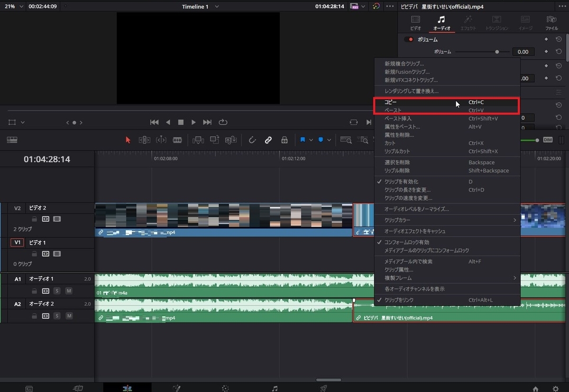Click the zoom full extent timeline icon

pos(346,140)
